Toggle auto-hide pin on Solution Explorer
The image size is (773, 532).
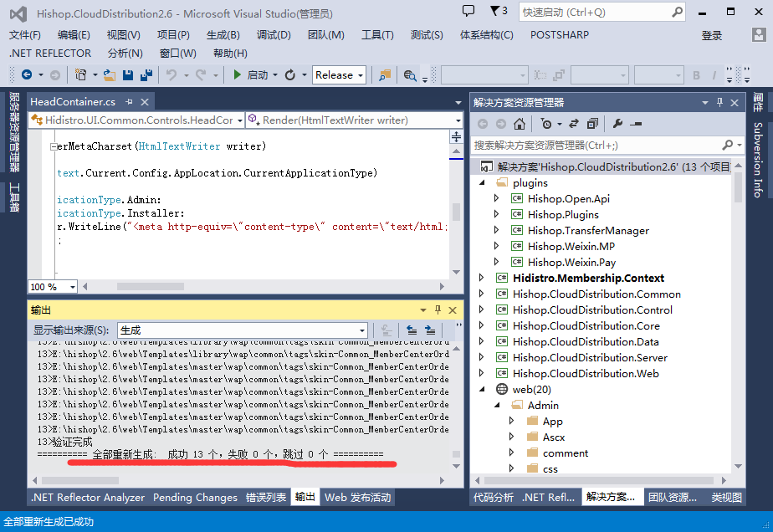click(x=719, y=102)
